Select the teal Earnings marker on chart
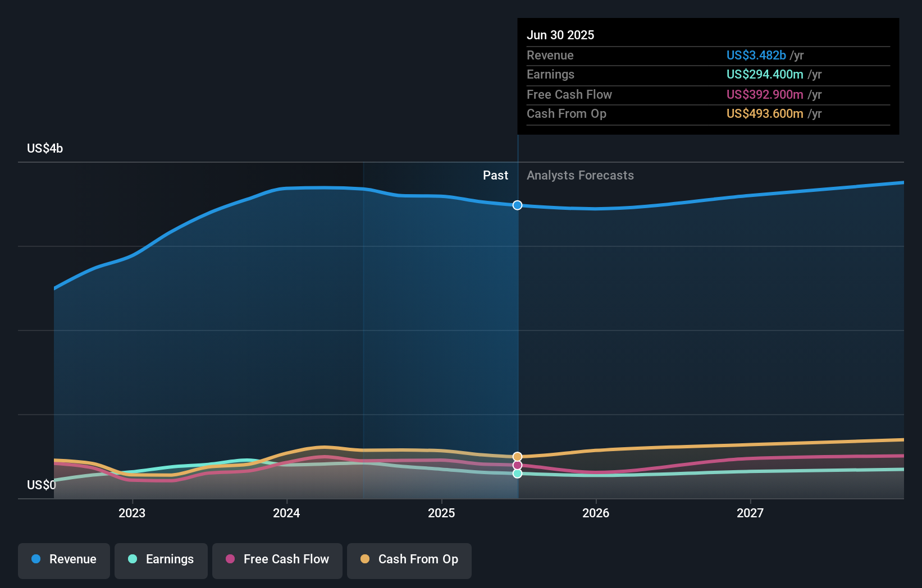Image resolution: width=922 pixels, height=588 pixels. (517, 474)
